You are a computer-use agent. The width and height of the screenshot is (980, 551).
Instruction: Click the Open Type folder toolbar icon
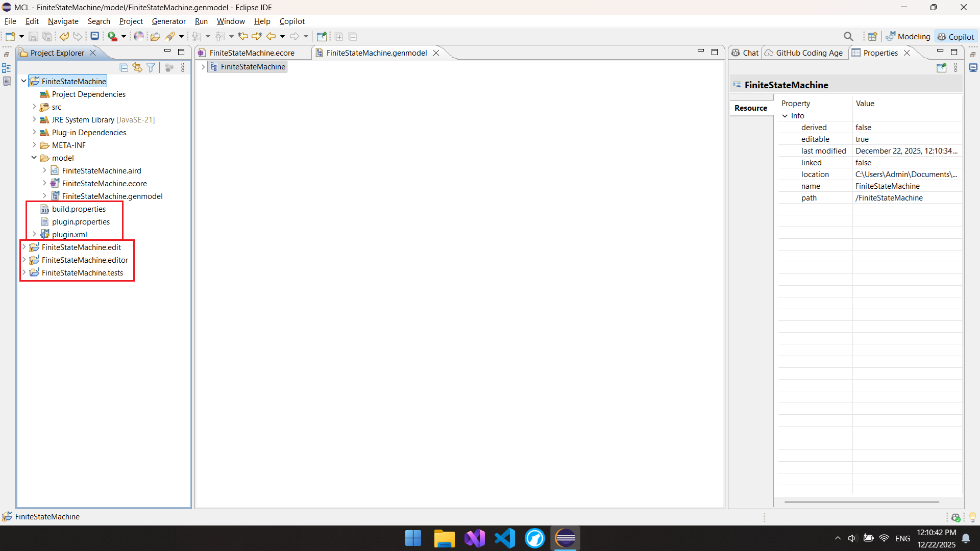[155, 36]
